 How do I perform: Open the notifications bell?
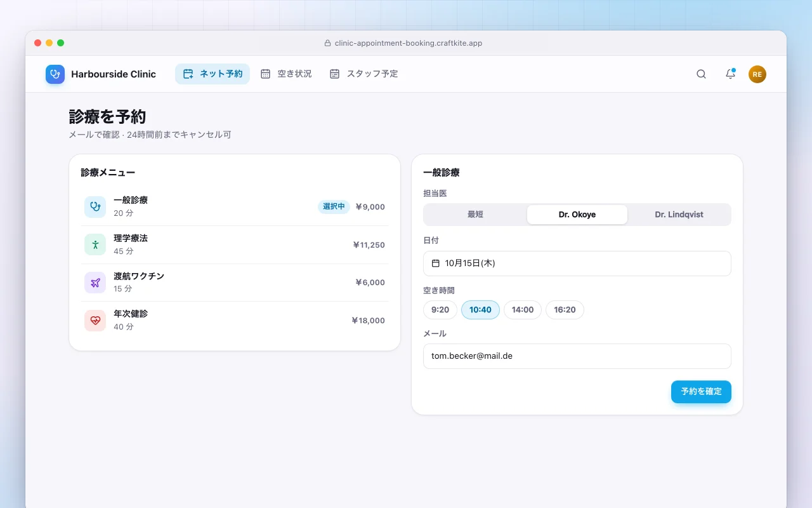click(x=730, y=74)
